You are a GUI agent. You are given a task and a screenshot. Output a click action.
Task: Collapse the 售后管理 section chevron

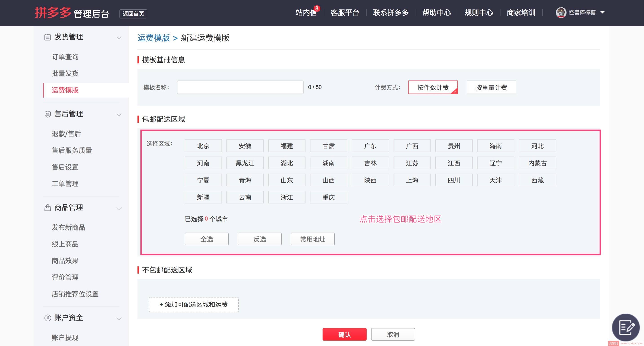tap(119, 115)
